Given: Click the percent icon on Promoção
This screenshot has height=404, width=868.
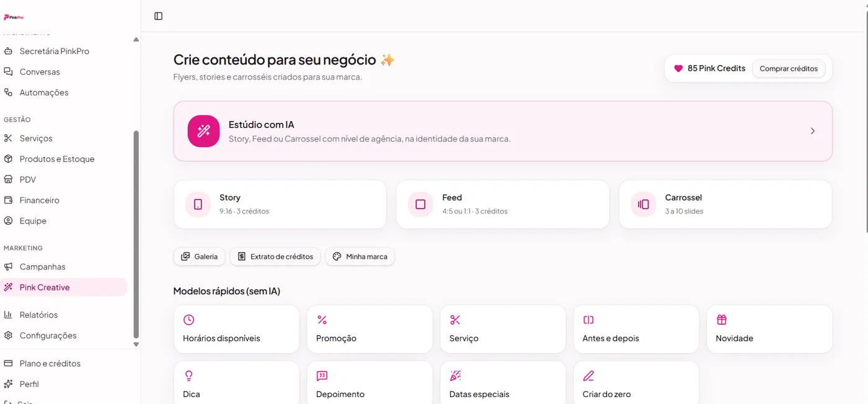Looking at the screenshot, I should coord(322,320).
